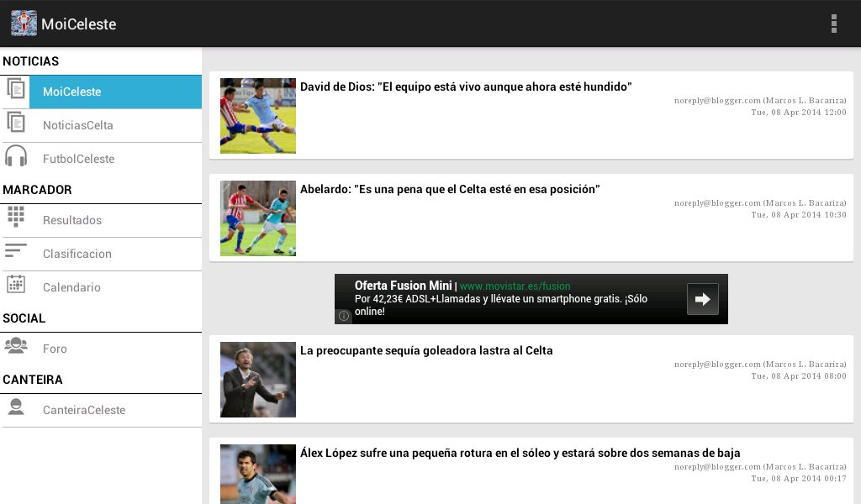Viewport: 861px width, 504px height.
Task: Click the MoiCeleste news documents icon
Action: [16, 89]
